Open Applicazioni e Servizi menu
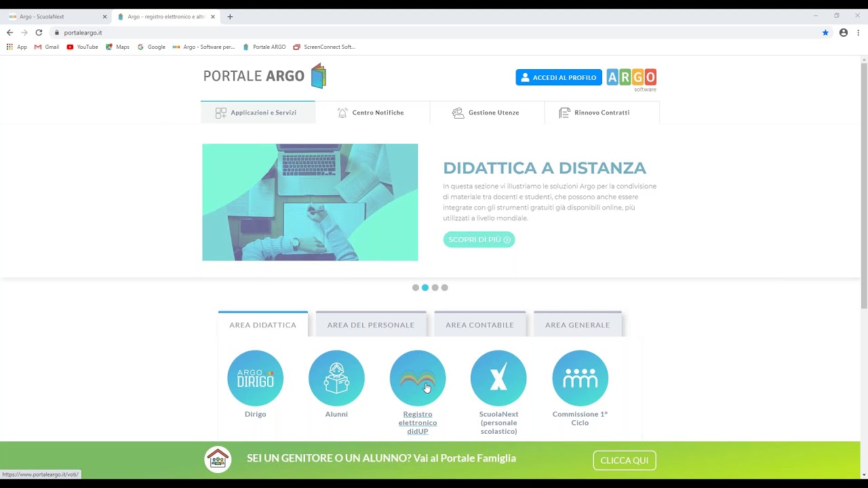Image resolution: width=868 pixels, height=488 pixels. (x=258, y=113)
